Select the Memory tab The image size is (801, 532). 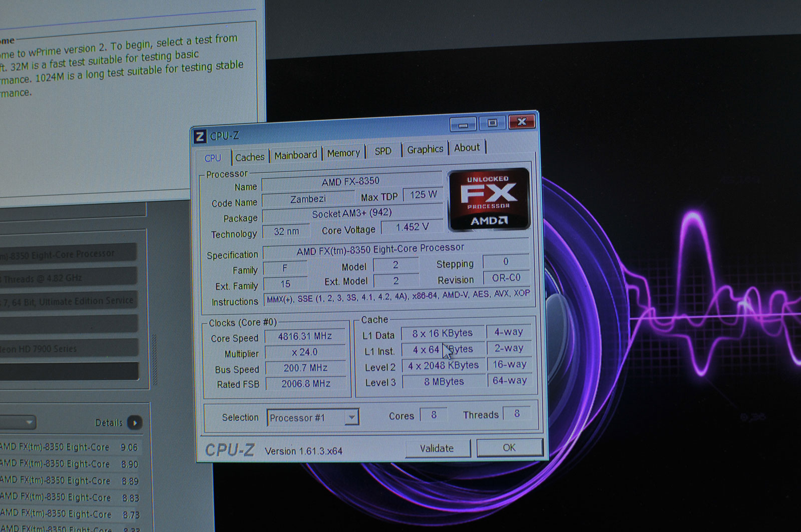click(343, 152)
